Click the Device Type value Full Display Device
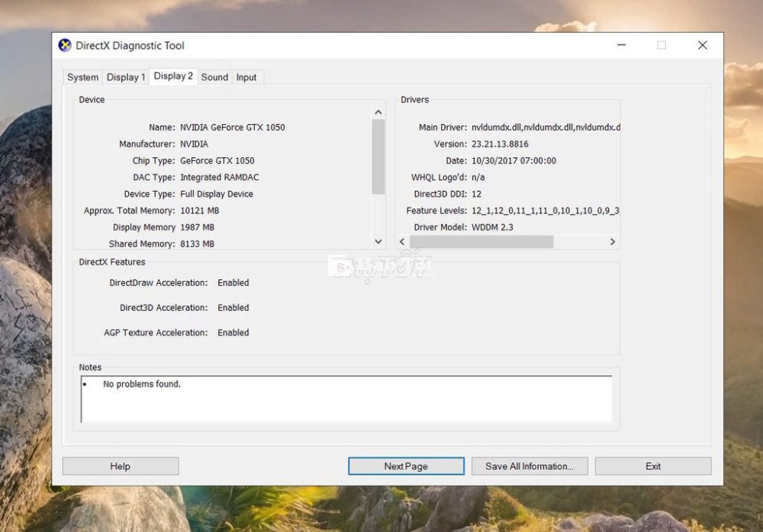Image resolution: width=763 pixels, height=532 pixels. coord(217,194)
